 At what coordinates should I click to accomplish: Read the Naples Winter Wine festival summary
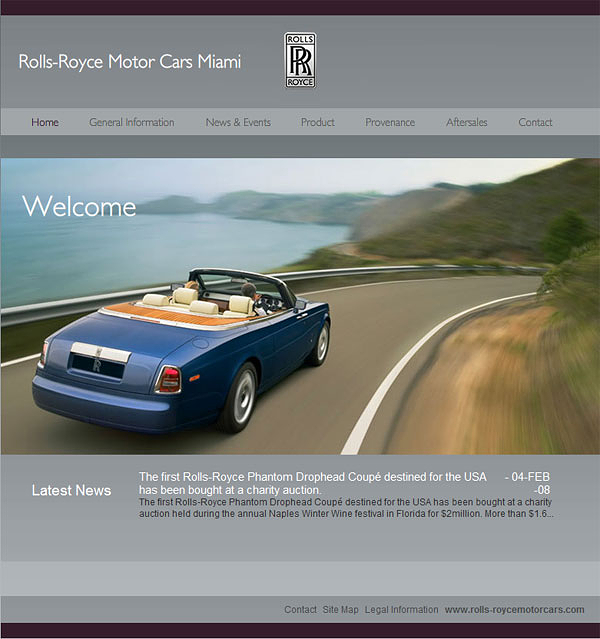click(x=346, y=508)
